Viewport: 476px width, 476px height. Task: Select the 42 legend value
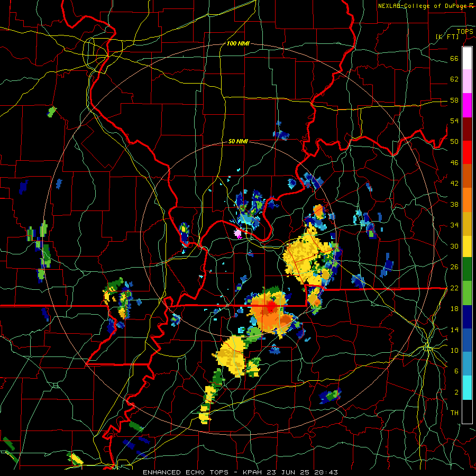(454, 184)
